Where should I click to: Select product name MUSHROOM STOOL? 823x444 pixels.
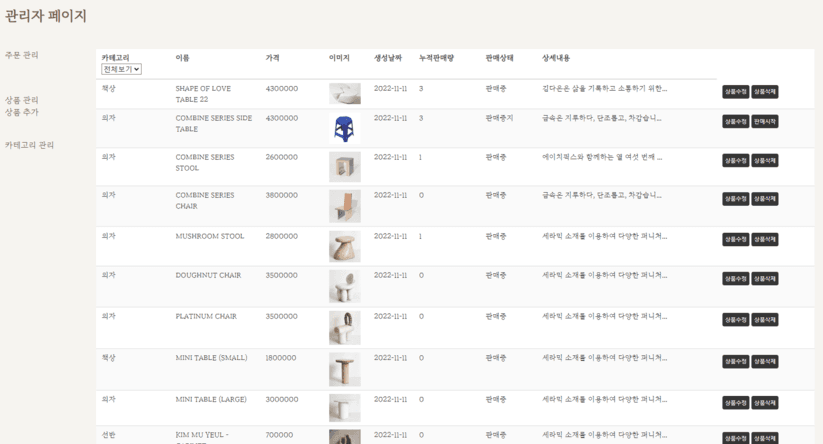point(210,236)
